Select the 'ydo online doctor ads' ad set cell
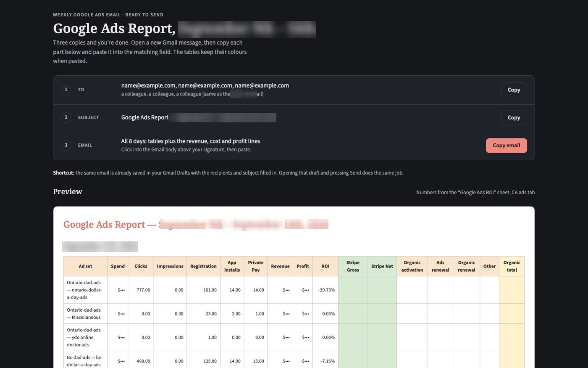Viewport: 588px width, 368px height. pyautogui.click(x=85, y=337)
